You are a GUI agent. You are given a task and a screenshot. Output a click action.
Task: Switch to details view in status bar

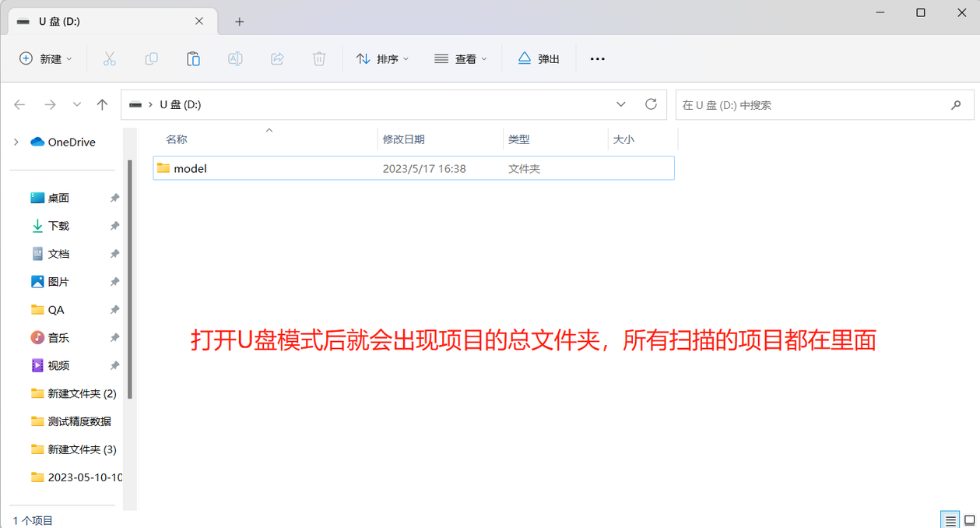click(x=950, y=519)
